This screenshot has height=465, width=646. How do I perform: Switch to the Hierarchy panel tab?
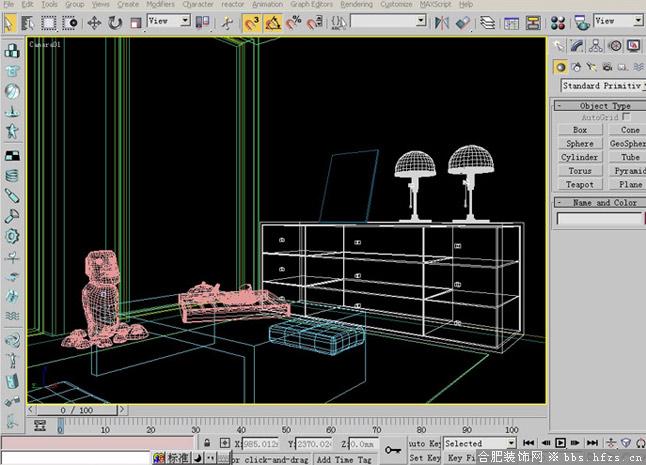596,46
